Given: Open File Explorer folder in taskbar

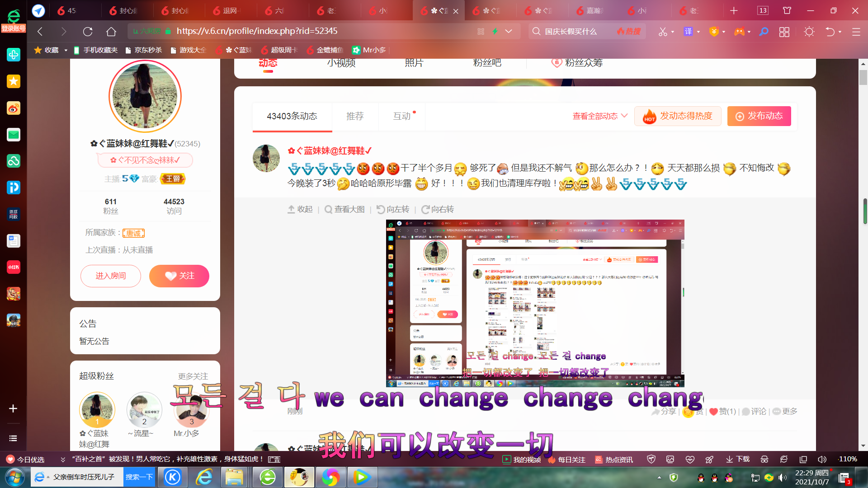Looking at the screenshot, I should coord(234,477).
